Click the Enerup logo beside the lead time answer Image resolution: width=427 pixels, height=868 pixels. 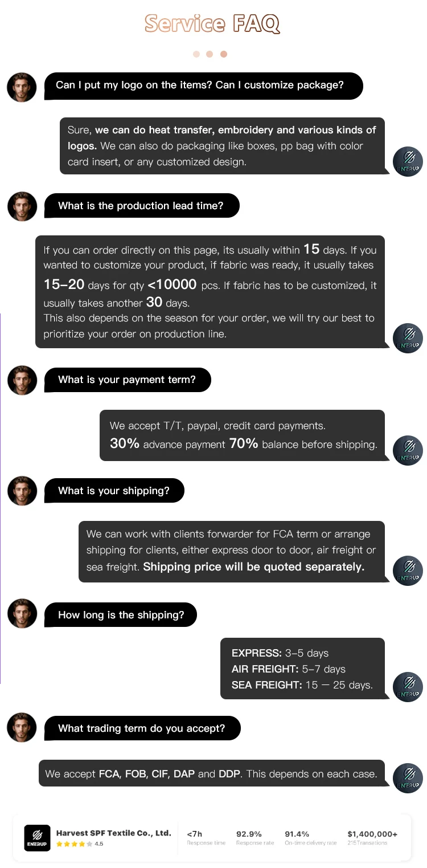coord(408,338)
